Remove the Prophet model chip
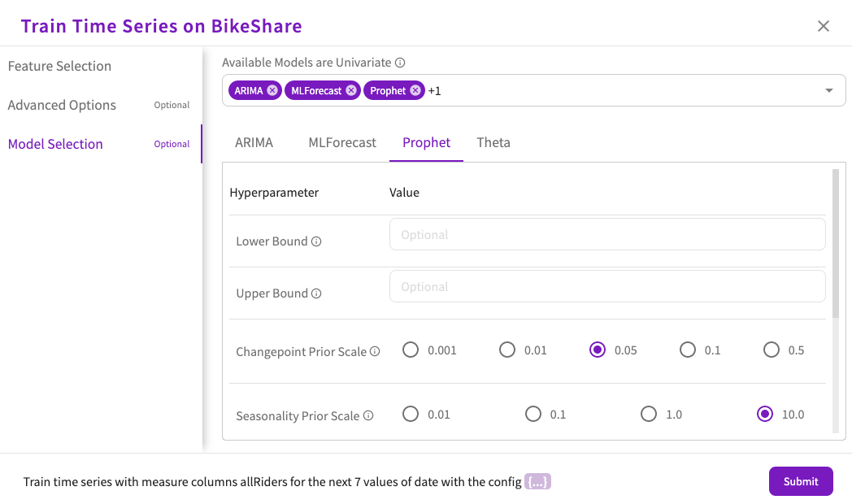852x504 pixels. 415,91
